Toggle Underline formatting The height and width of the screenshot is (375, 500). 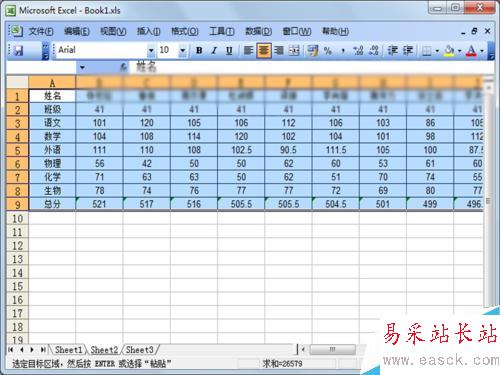click(x=229, y=51)
